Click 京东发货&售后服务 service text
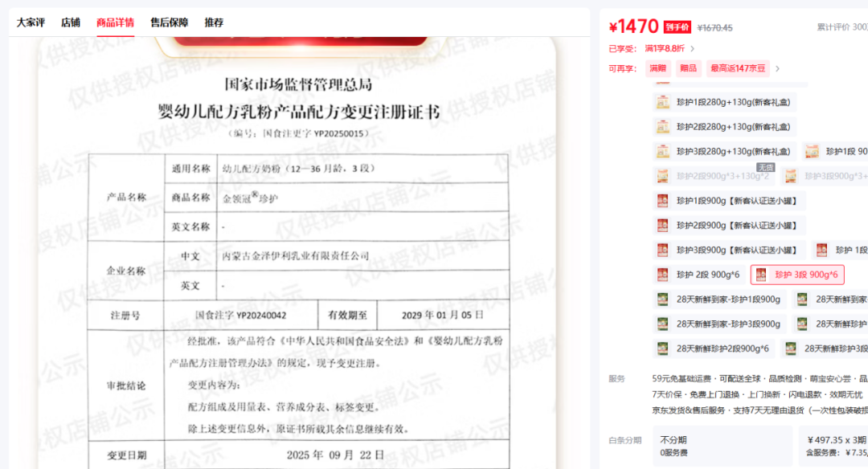868x469 pixels. point(689,410)
